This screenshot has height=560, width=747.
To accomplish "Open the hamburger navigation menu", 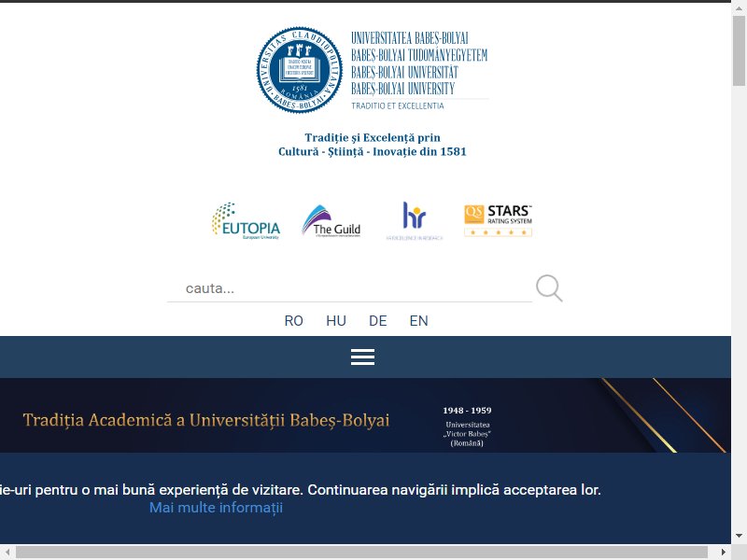I will [x=362, y=357].
